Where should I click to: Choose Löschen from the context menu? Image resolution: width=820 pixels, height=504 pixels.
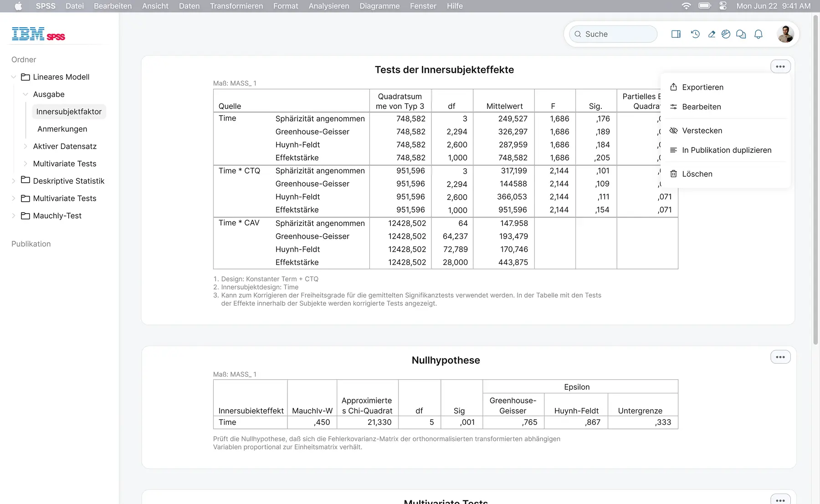(725, 174)
